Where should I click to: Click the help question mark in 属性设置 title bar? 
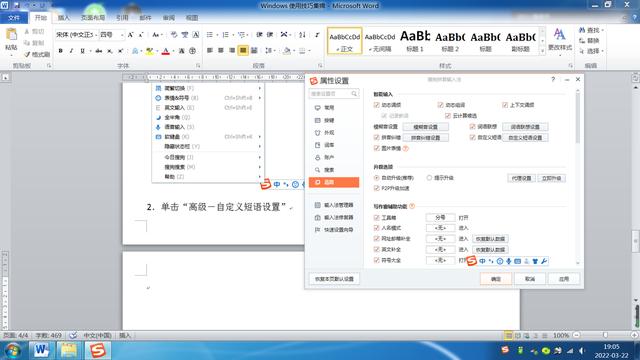pyautogui.click(x=553, y=80)
